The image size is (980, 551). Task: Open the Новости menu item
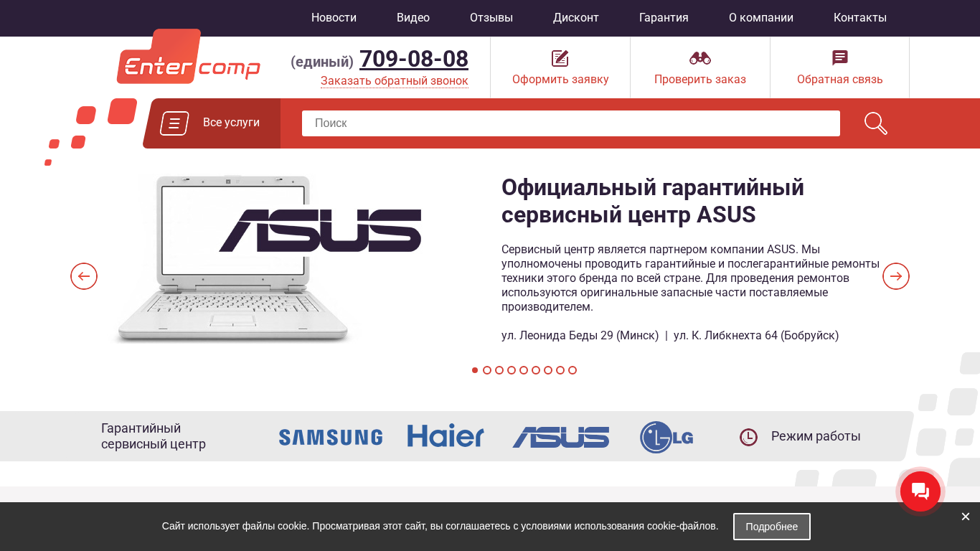click(x=334, y=18)
